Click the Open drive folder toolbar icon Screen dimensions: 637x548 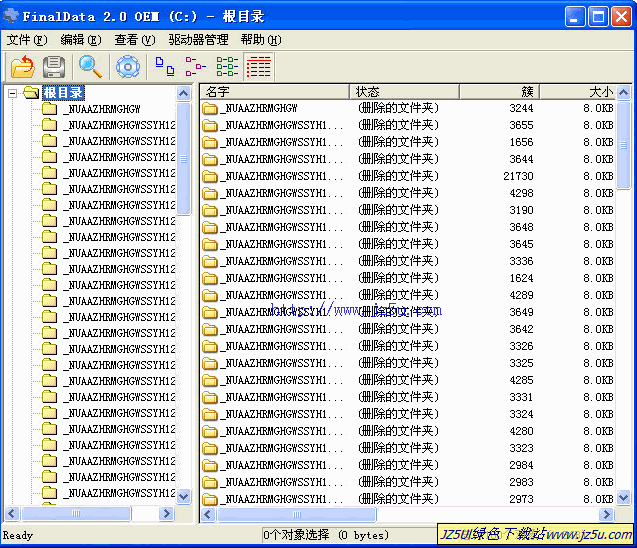click(23, 67)
